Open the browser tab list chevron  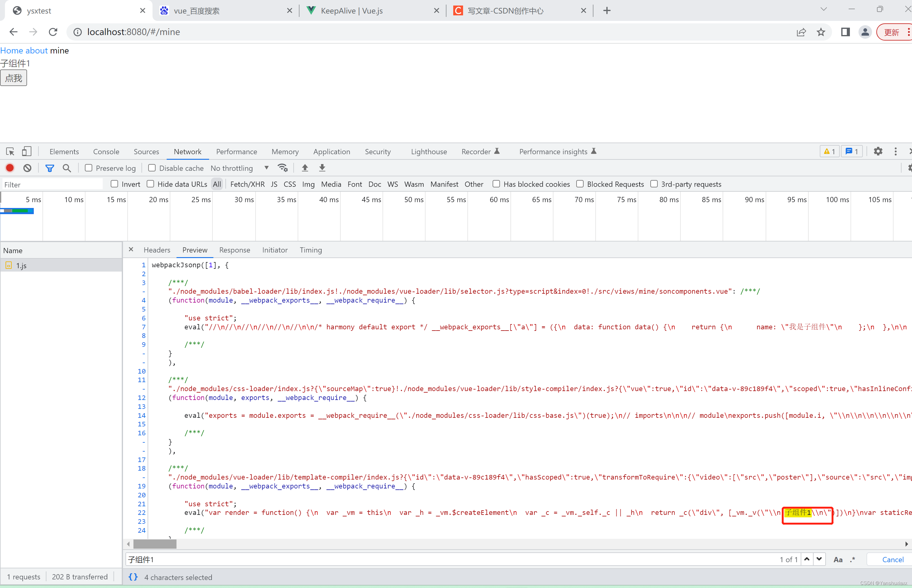[823, 10]
